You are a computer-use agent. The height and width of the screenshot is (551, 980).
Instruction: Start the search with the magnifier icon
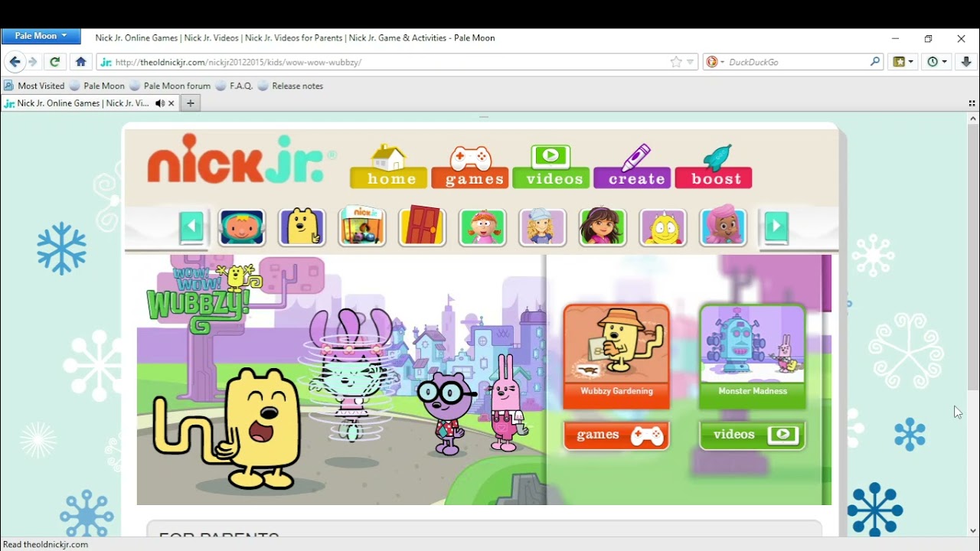875,62
